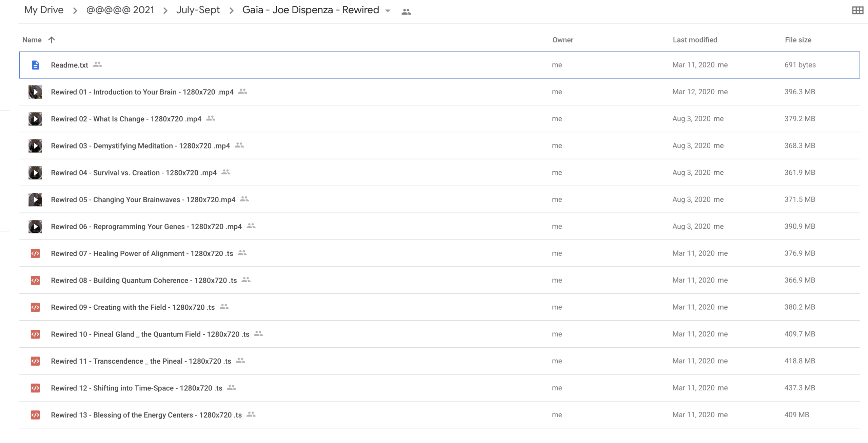Click Rewired 13 red code file icon
The width and height of the screenshot is (868, 443).
35,415
